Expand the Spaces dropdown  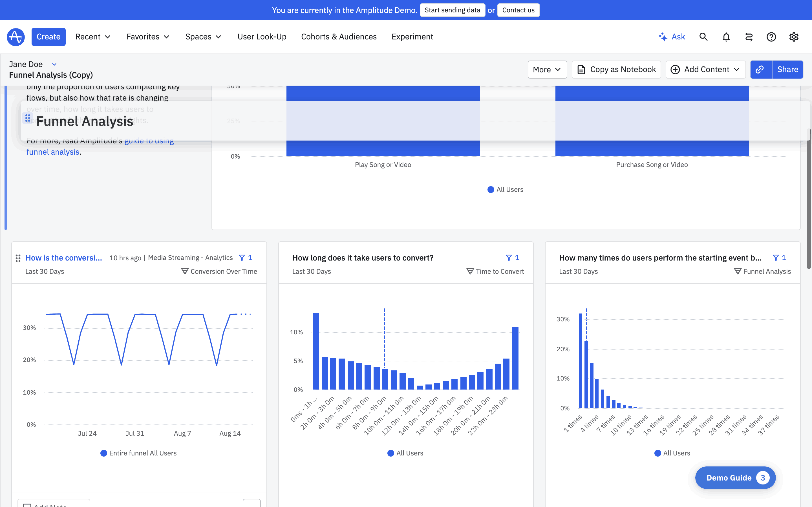pyautogui.click(x=203, y=37)
